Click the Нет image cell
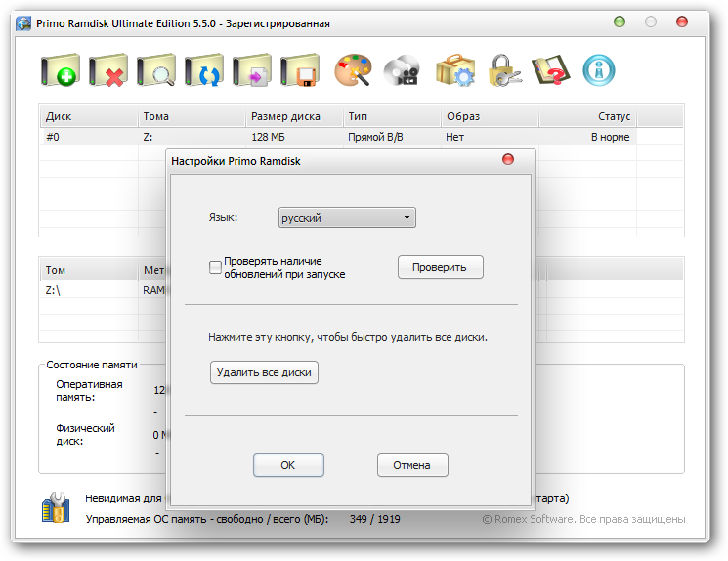Viewport: 728px width, 561px height. tap(454, 137)
